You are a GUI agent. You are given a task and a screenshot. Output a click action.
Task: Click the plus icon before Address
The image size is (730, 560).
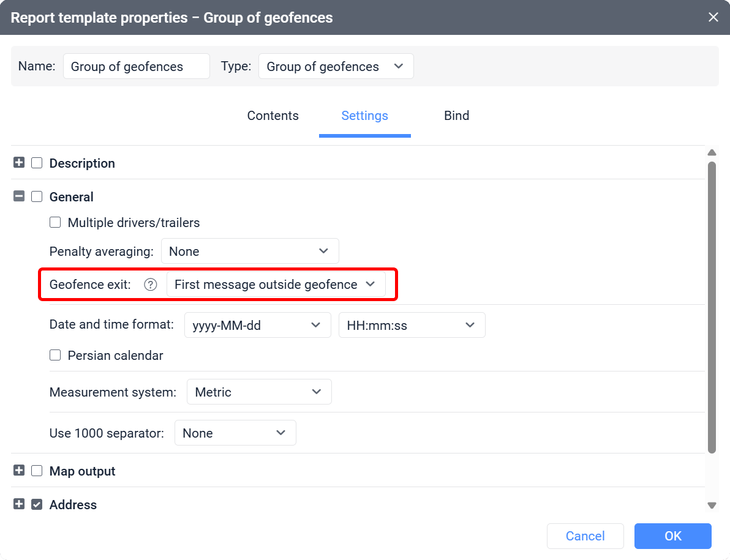pyautogui.click(x=18, y=504)
